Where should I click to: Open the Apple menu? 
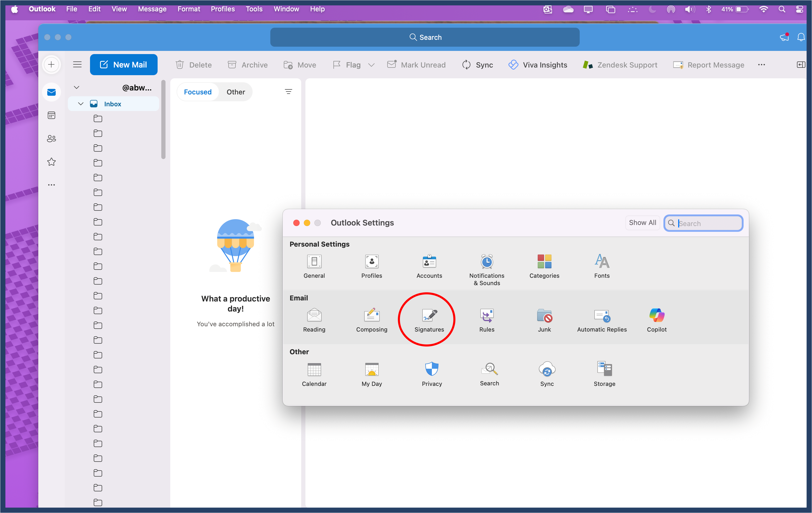tap(15, 9)
